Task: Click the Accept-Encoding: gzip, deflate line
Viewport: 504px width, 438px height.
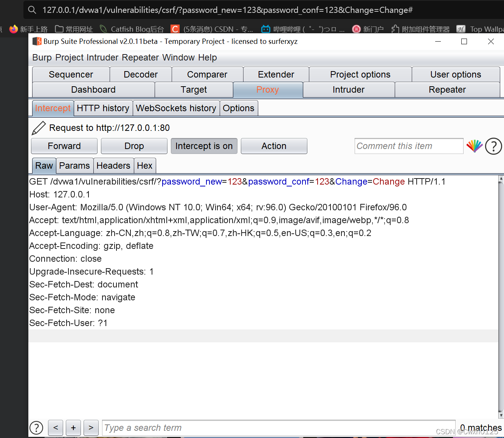Action: click(x=91, y=246)
